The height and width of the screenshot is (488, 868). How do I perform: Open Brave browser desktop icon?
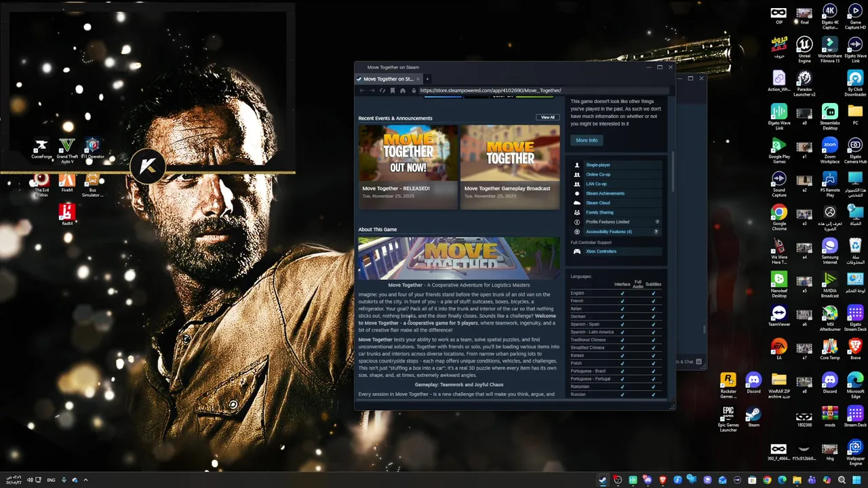click(x=855, y=349)
